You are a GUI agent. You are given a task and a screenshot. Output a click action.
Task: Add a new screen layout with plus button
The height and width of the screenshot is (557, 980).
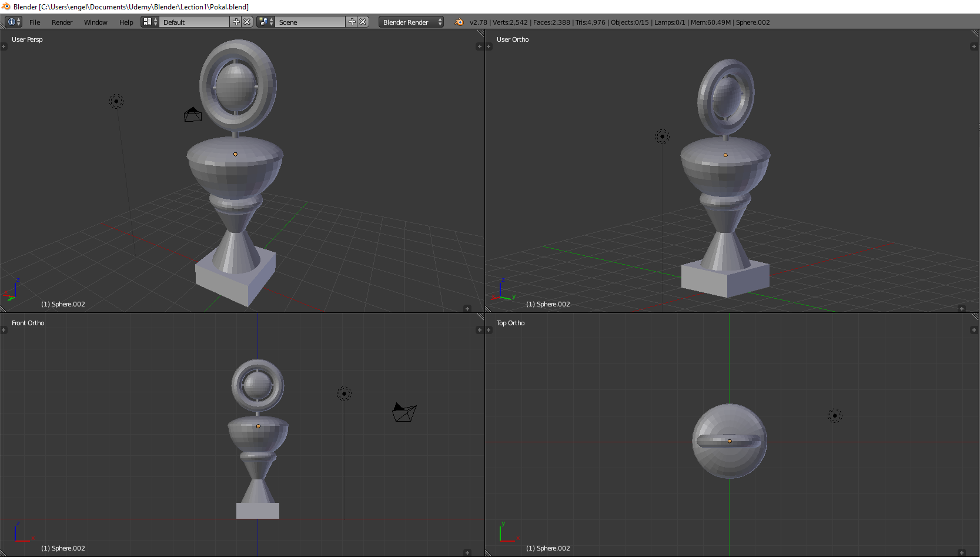tap(236, 22)
